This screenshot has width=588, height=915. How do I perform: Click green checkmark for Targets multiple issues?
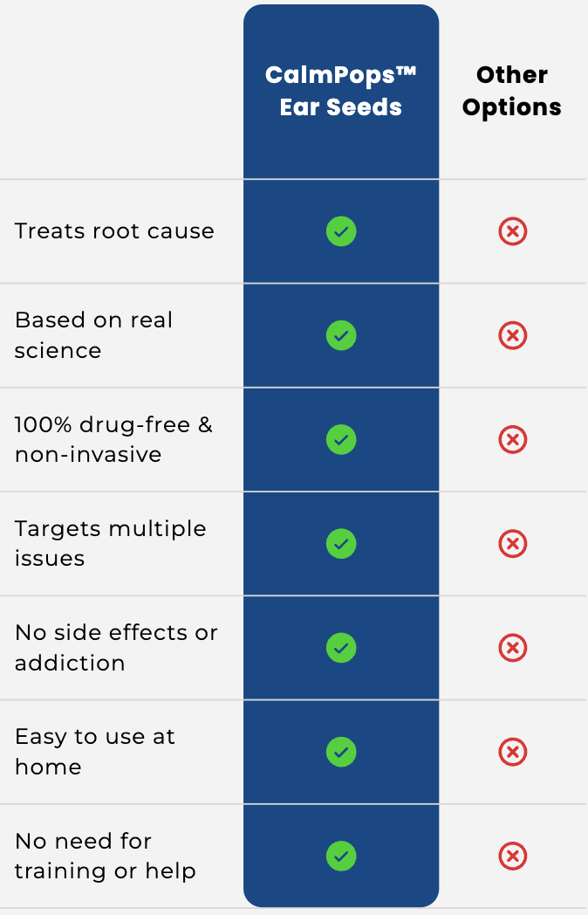point(341,544)
